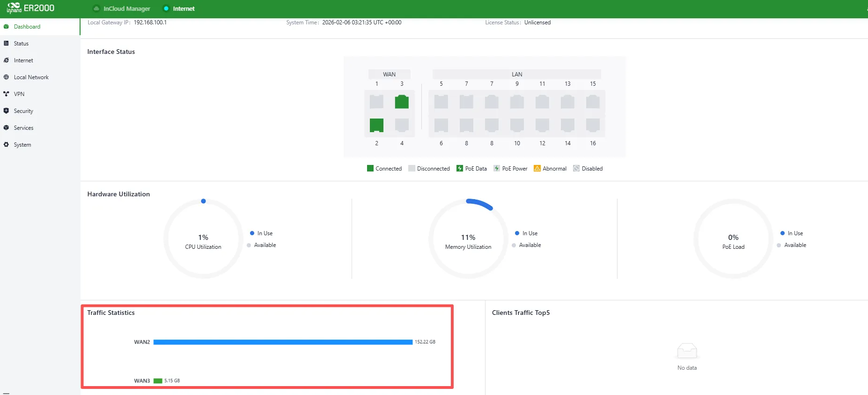Click the CPU Utilization gauge
This screenshot has height=395, width=868.
pyautogui.click(x=203, y=239)
